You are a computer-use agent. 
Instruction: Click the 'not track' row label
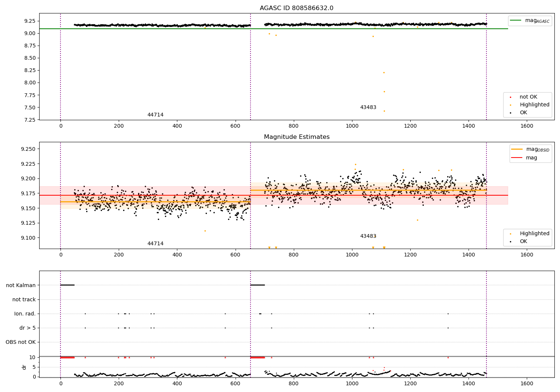pyautogui.click(x=24, y=299)
